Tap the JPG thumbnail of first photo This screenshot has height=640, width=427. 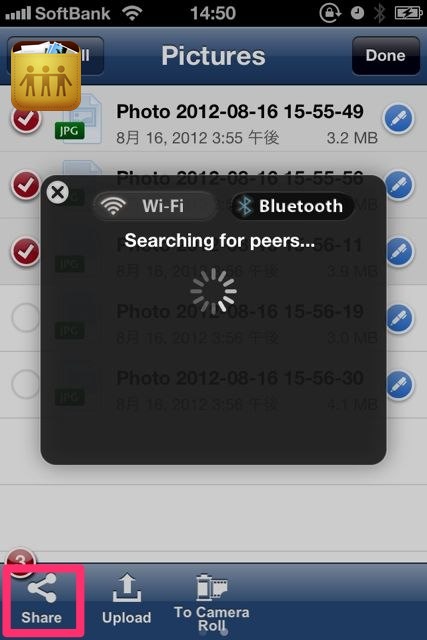(78, 120)
